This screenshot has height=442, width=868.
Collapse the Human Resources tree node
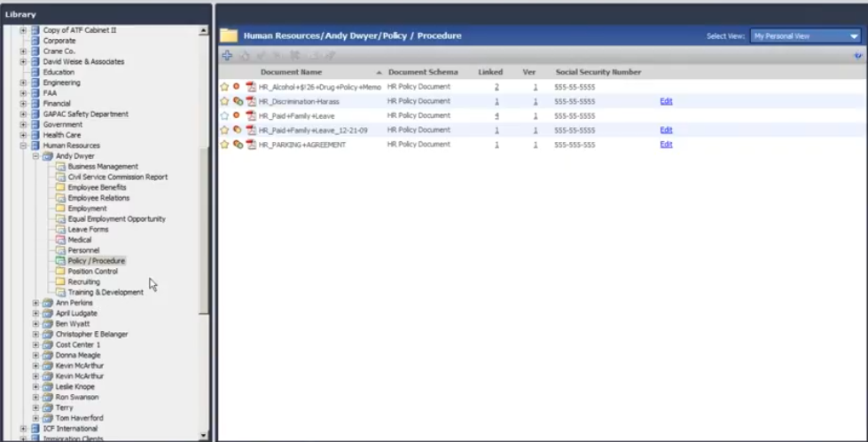(x=23, y=146)
